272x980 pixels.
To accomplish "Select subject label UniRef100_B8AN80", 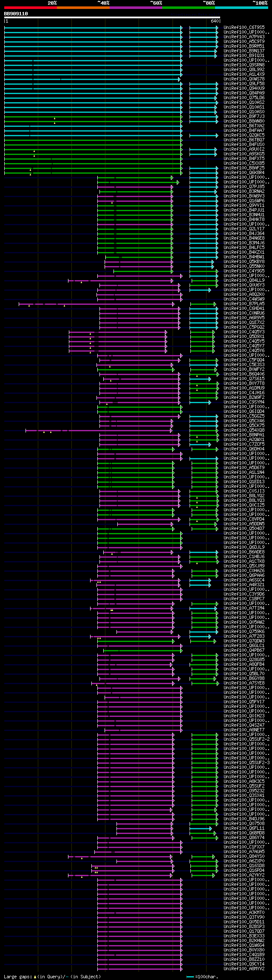I will [x=244, y=121].
